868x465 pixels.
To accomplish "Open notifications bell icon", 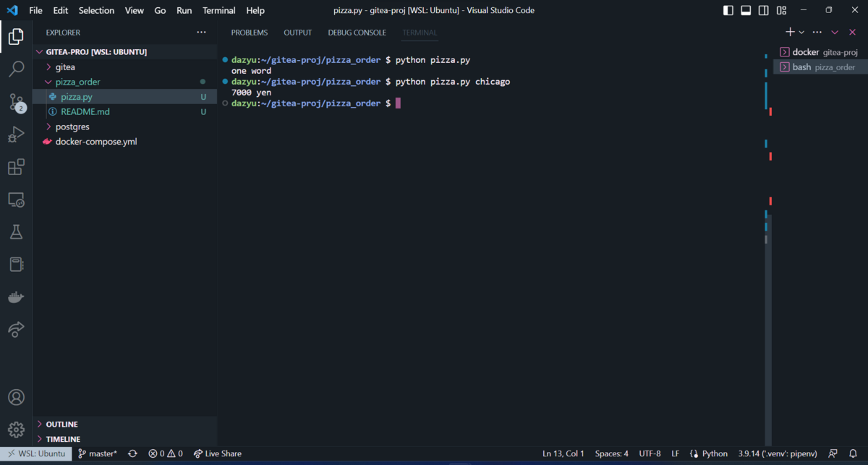I will pyautogui.click(x=853, y=453).
